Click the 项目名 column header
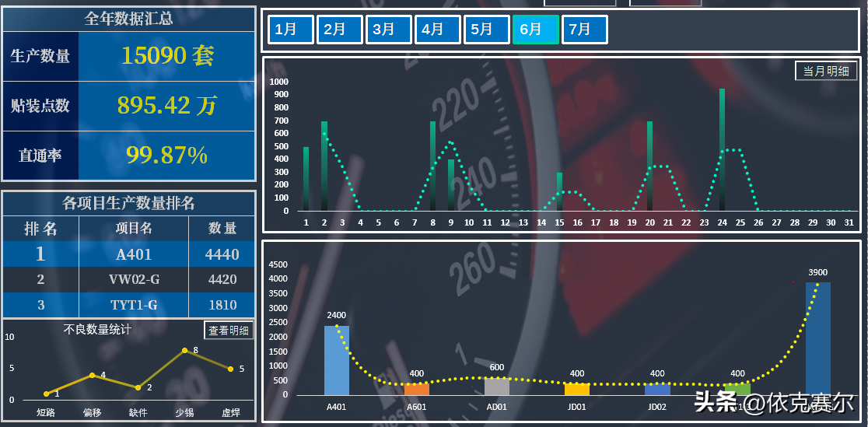Image resolution: width=868 pixels, height=427 pixels. 134,228
